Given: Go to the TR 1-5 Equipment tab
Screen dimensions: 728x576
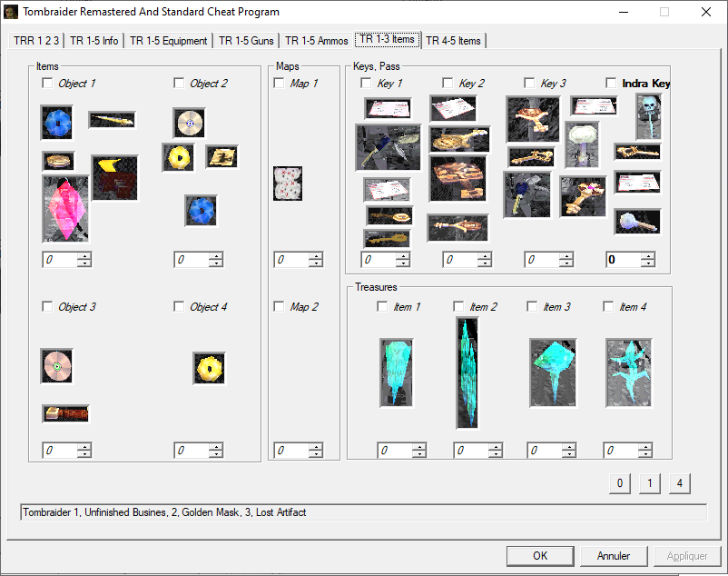Looking at the screenshot, I should [x=169, y=41].
